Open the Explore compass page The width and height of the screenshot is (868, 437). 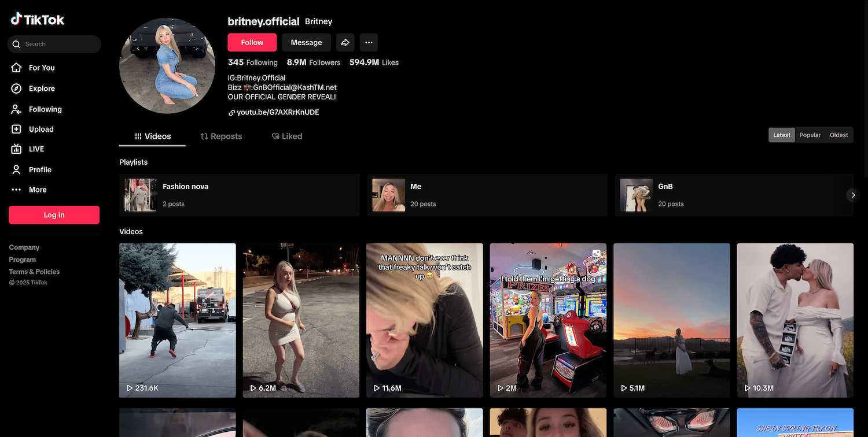41,88
